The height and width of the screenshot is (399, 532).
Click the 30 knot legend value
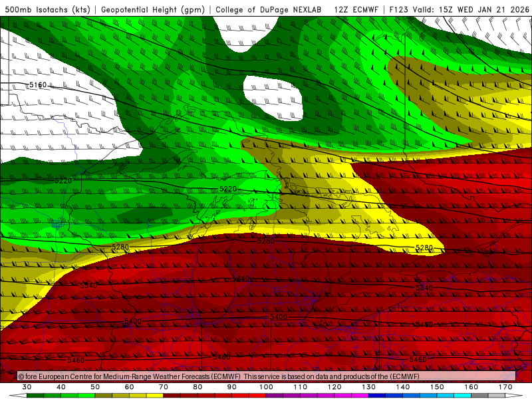point(27,387)
